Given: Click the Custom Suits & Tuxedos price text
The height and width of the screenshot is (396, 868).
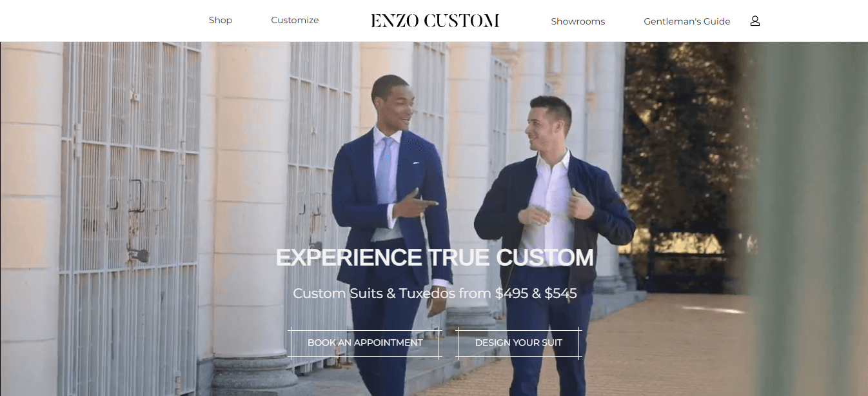Looking at the screenshot, I should [435, 293].
